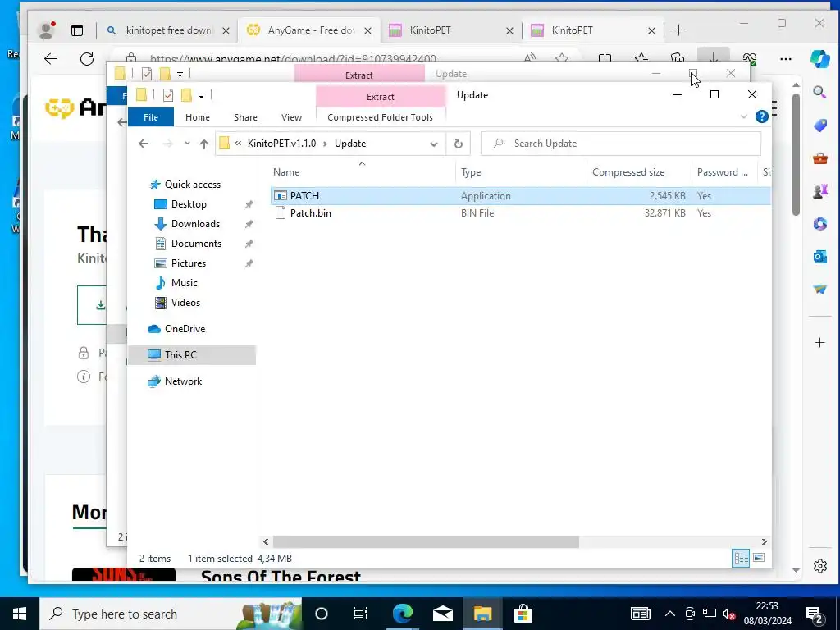Click the file list left scroll arrow

click(x=267, y=542)
